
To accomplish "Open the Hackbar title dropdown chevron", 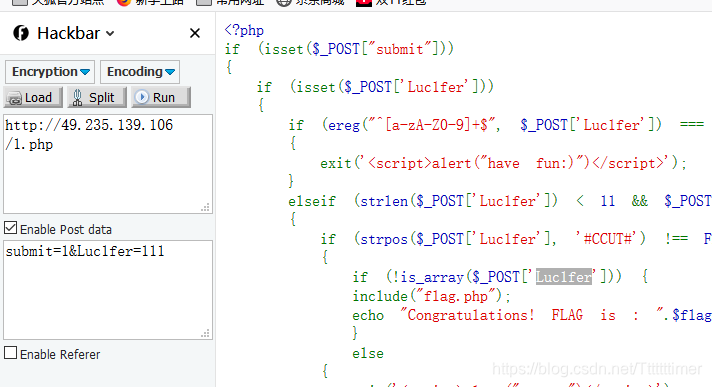I will 110,34.
